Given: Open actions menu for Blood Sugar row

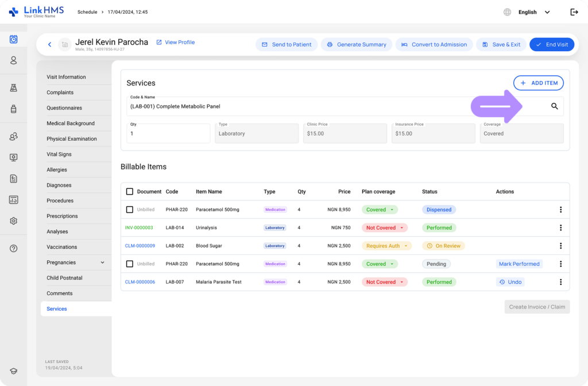Looking at the screenshot, I should click(x=560, y=246).
